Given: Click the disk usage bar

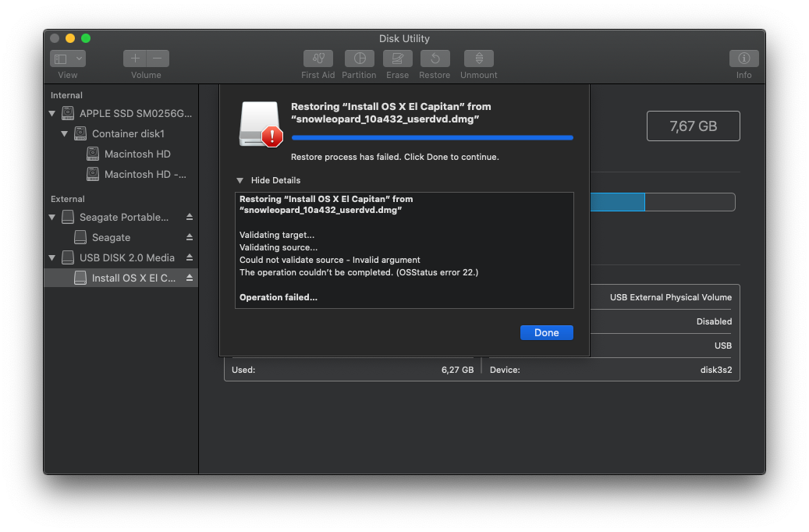Looking at the screenshot, I should (662, 202).
